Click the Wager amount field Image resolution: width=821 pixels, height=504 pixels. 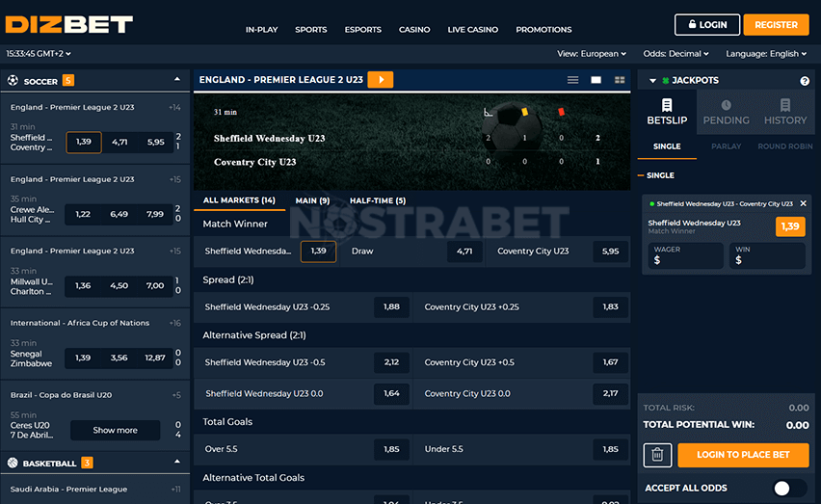[685, 255]
